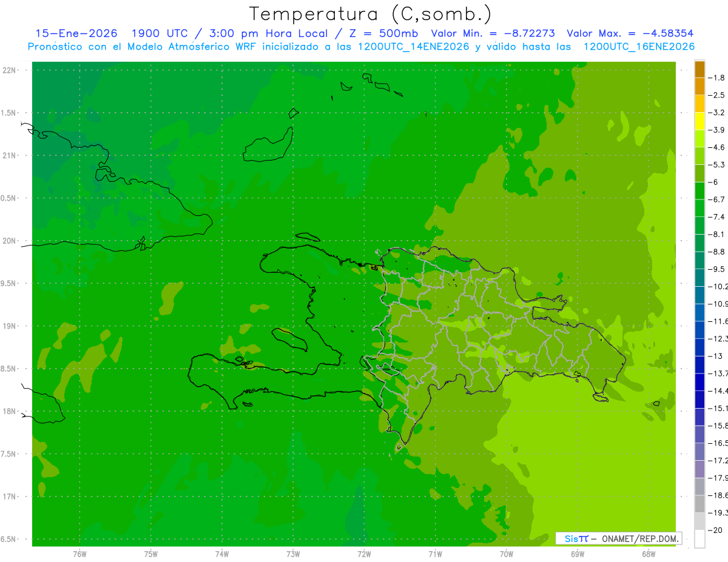The width and height of the screenshot is (728, 562).
Task: Click the '-7.4' color bar label
Action: [x=716, y=216]
